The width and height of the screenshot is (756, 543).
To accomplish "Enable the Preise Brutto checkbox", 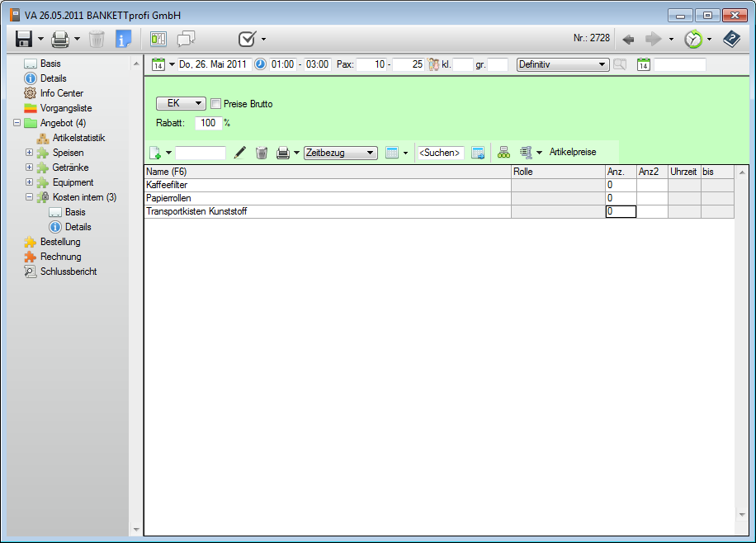I will coord(216,104).
